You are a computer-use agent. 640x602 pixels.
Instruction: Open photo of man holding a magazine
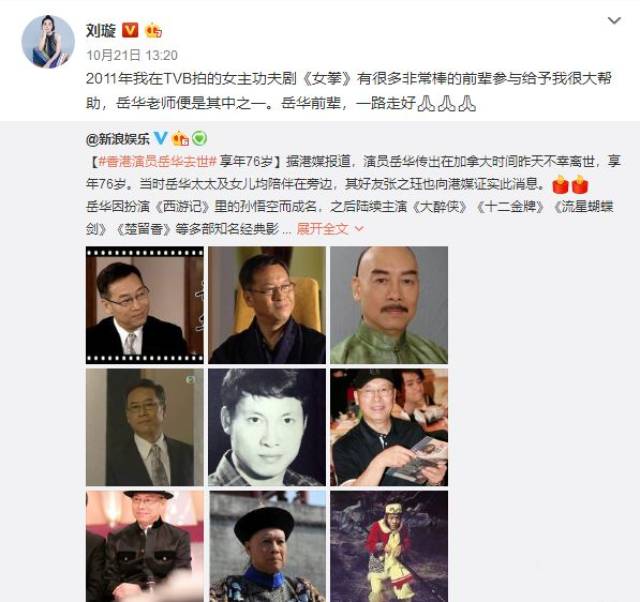(389, 427)
